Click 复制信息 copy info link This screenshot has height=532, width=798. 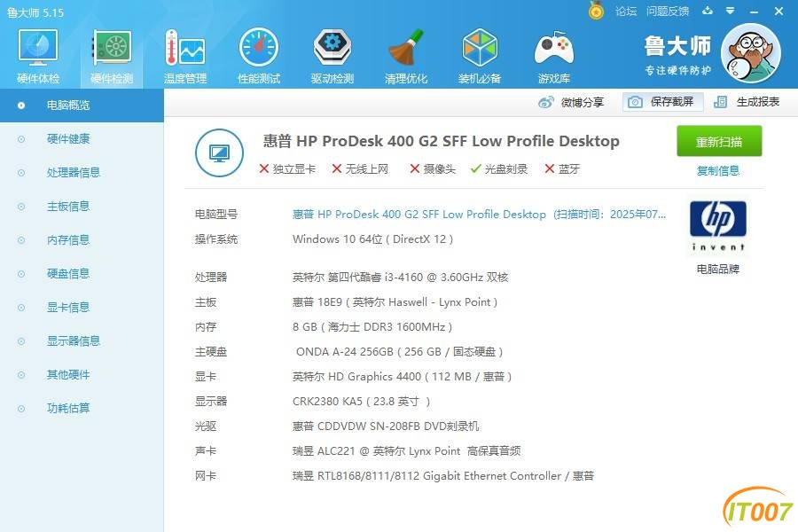pos(718,171)
